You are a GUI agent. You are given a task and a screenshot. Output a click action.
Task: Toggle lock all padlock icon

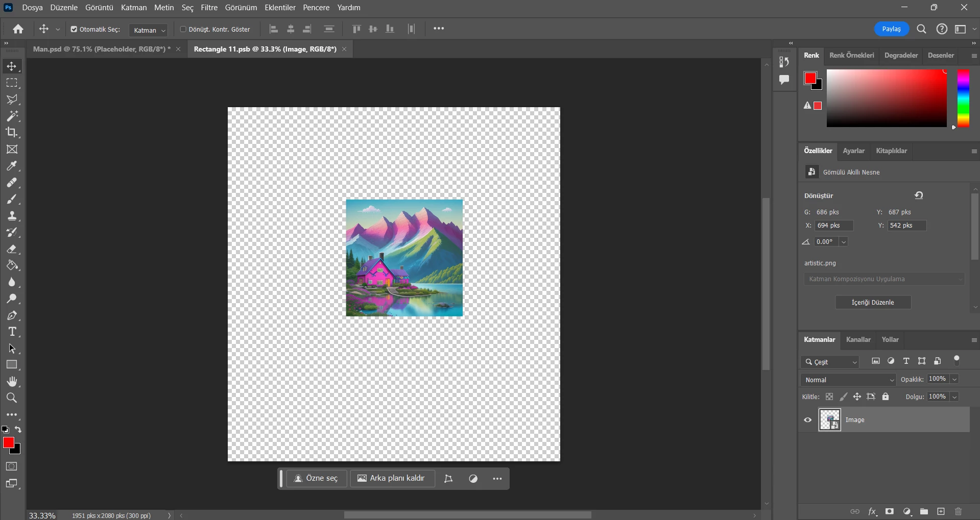click(x=886, y=397)
